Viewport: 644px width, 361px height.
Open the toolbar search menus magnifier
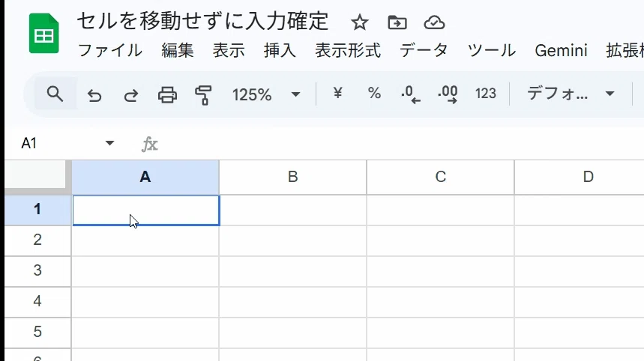coord(55,94)
